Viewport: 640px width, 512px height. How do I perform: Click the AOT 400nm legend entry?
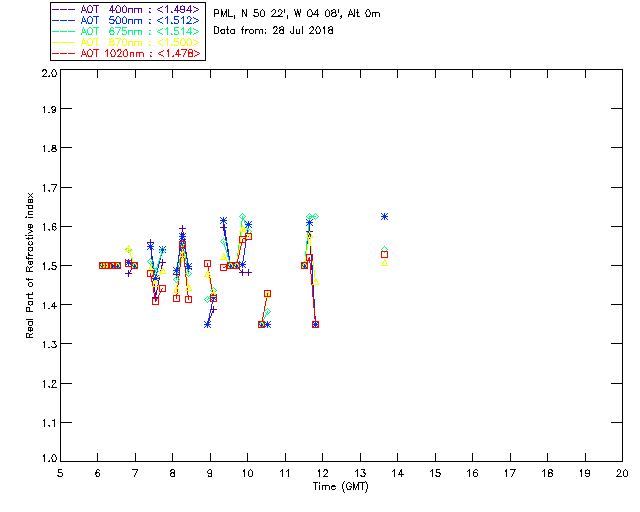coord(127,9)
